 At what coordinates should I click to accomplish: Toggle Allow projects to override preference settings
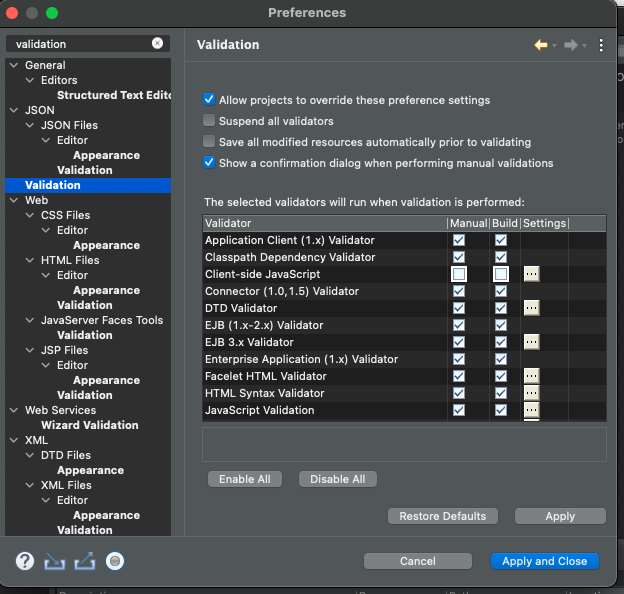click(x=209, y=99)
